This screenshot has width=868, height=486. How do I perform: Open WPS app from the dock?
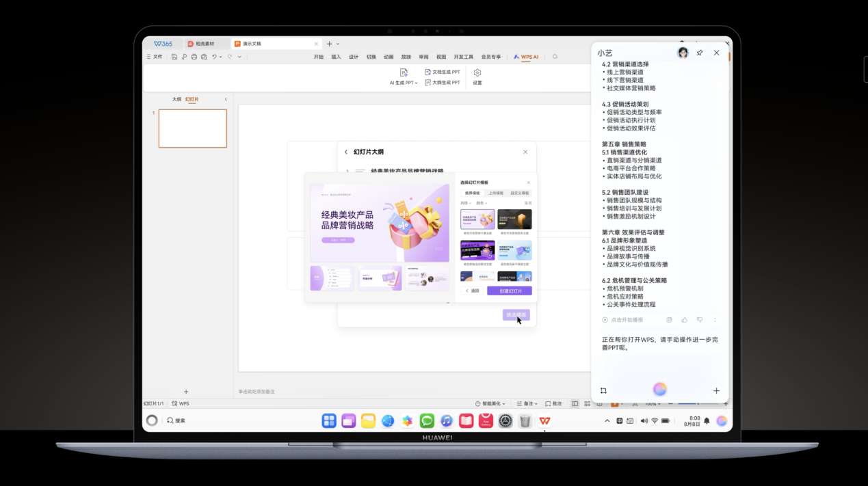coord(544,421)
